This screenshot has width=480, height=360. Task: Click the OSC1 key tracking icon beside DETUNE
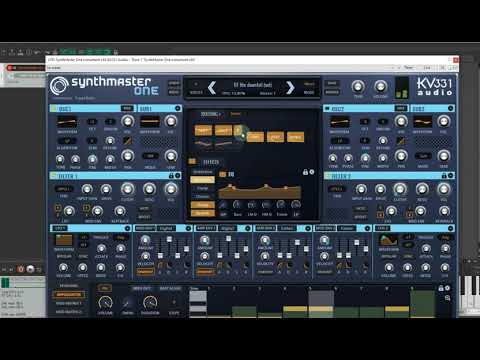click(x=127, y=141)
